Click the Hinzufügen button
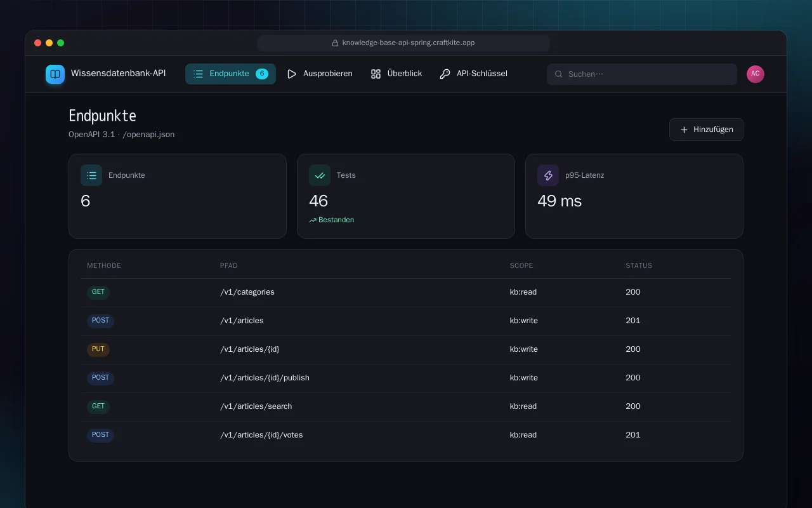This screenshot has height=508, width=812. (x=706, y=130)
